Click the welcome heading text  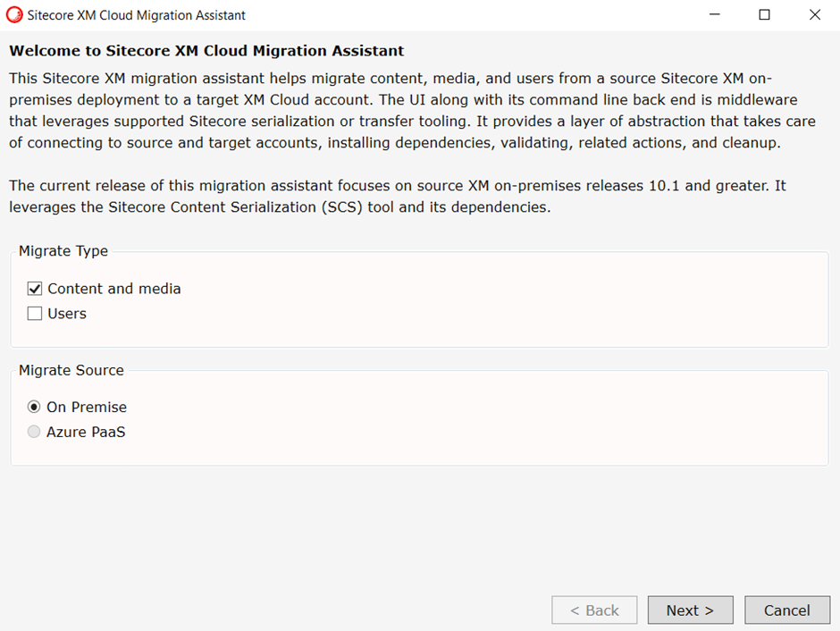(204, 51)
